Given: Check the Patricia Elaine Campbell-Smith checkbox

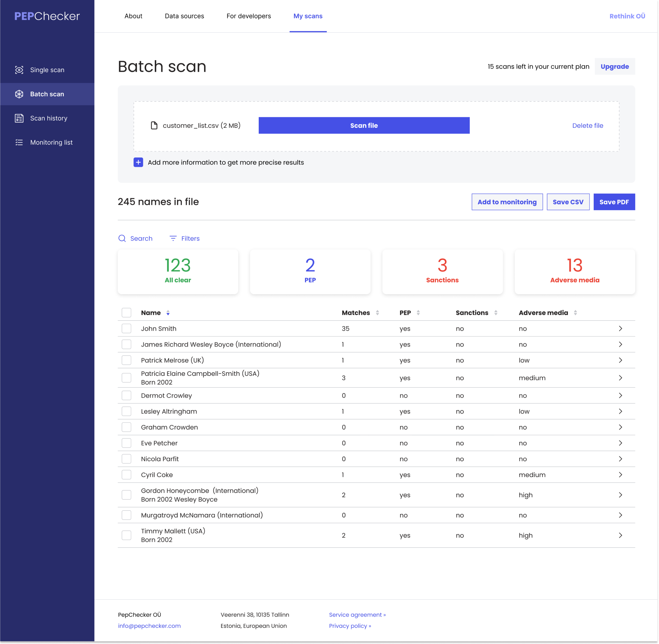Looking at the screenshot, I should click(126, 378).
